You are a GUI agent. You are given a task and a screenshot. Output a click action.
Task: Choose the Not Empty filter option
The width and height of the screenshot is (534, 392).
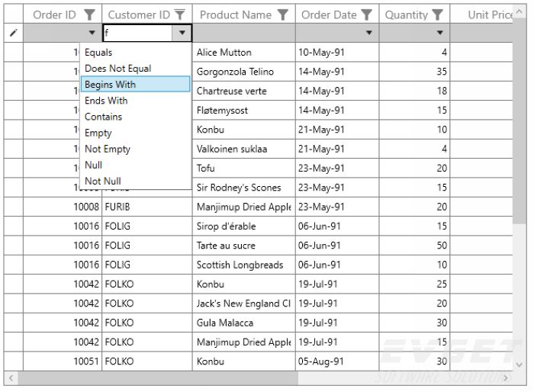pyautogui.click(x=135, y=149)
